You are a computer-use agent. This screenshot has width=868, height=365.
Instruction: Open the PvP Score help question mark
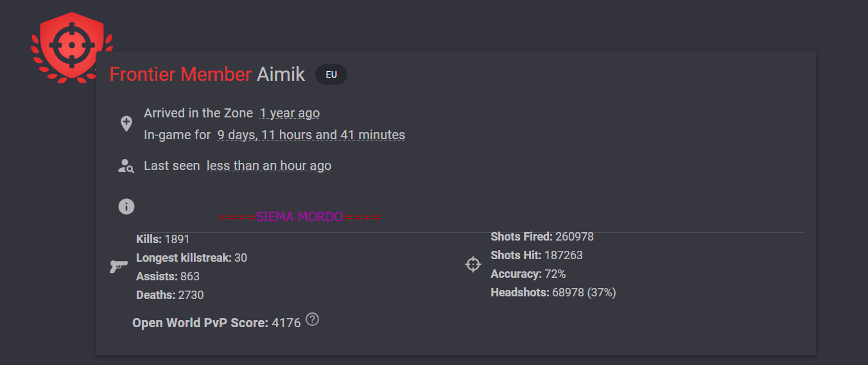click(312, 319)
